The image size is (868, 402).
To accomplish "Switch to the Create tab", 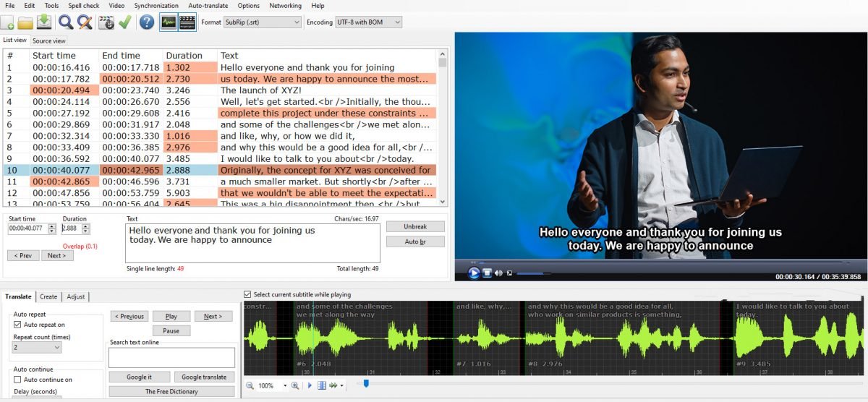I will click(48, 296).
